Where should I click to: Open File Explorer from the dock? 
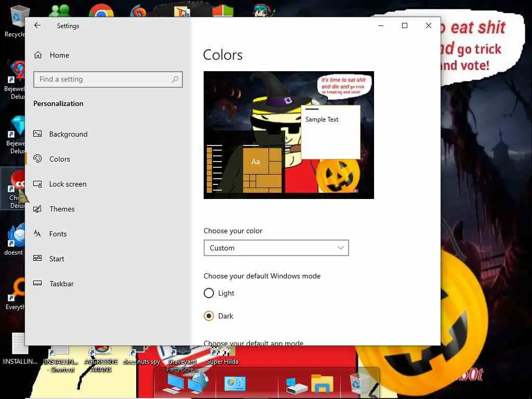point(322,383)
